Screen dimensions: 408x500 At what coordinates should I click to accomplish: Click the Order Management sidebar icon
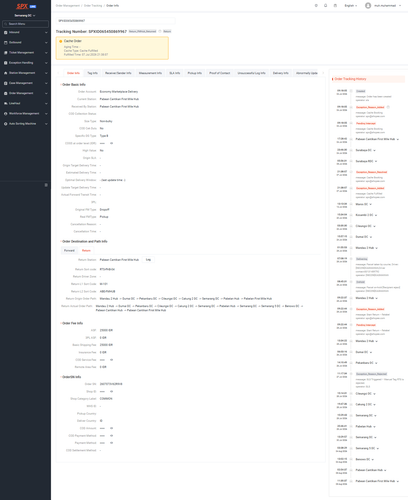pos(6,93)
